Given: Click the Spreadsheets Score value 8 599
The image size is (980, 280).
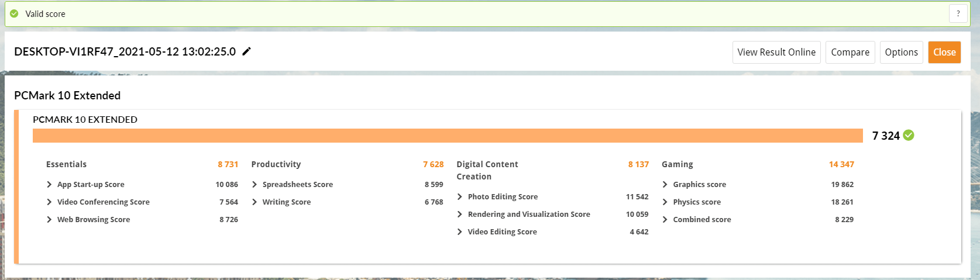Looking at the screenshot, I should 434,184.
